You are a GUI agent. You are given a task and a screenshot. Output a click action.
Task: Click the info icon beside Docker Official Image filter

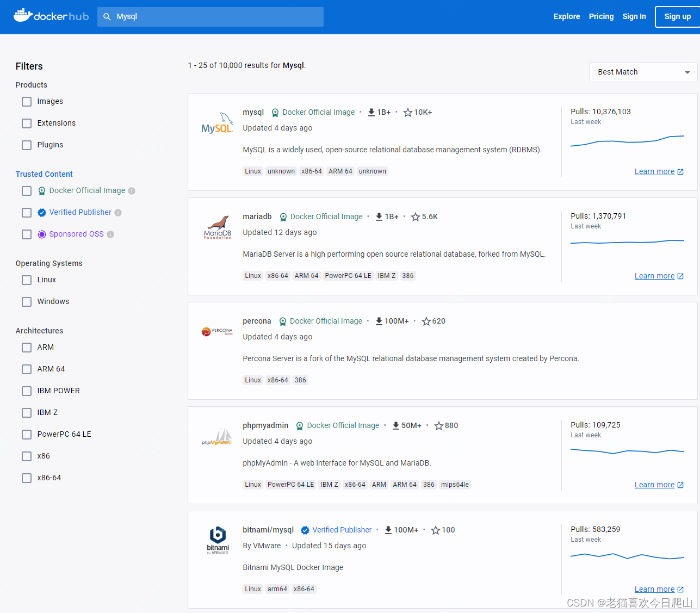(x=131, y=190)
